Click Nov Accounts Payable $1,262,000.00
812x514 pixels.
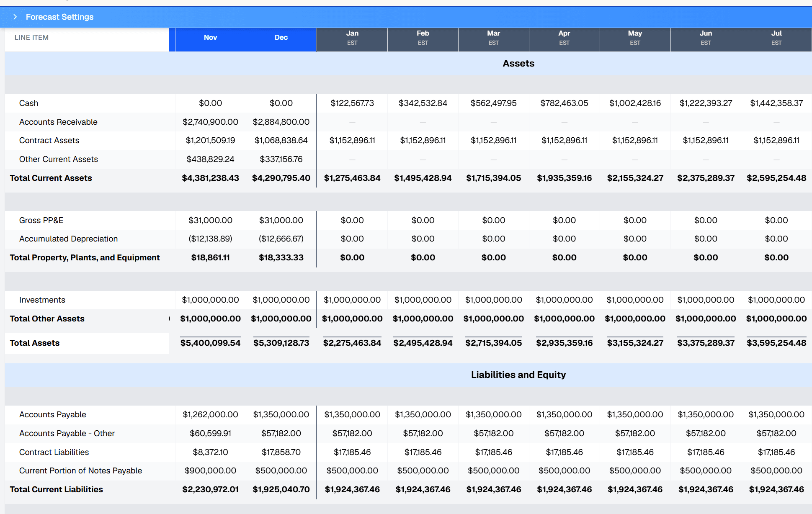pos(210,414)
